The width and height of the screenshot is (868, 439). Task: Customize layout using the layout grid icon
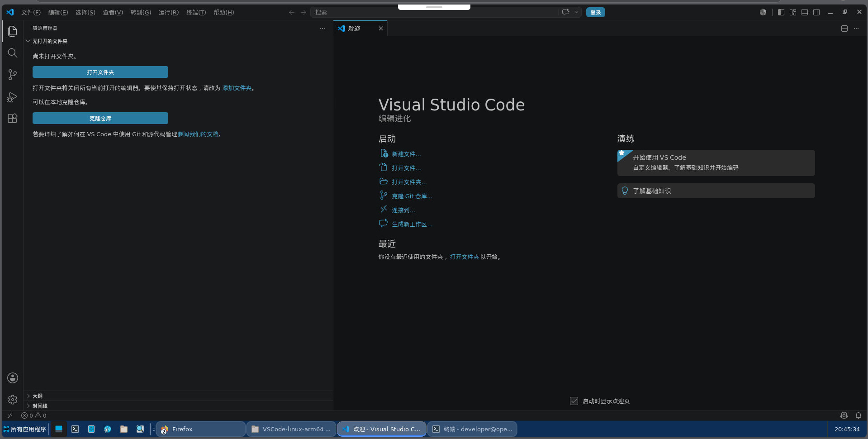tap(793, 12)
